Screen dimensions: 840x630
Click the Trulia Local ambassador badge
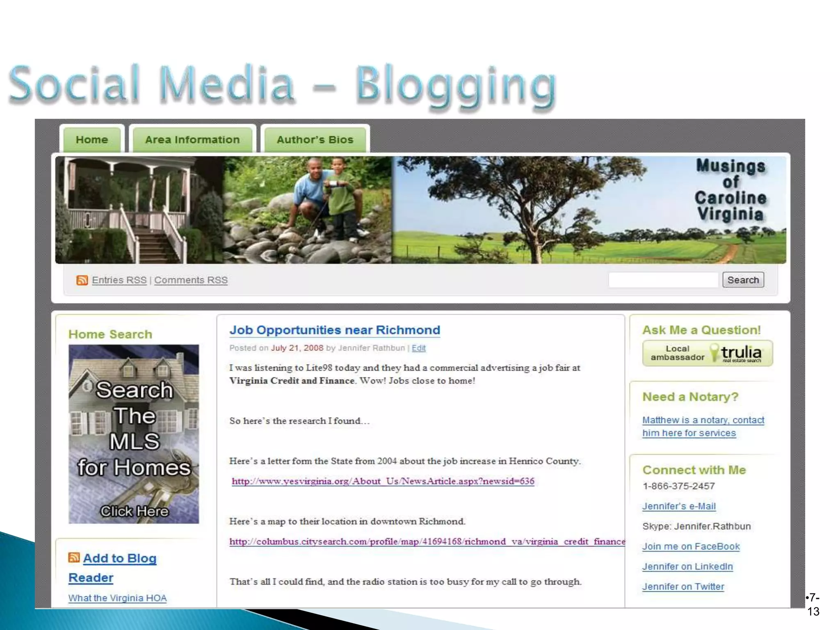point(707,353)
